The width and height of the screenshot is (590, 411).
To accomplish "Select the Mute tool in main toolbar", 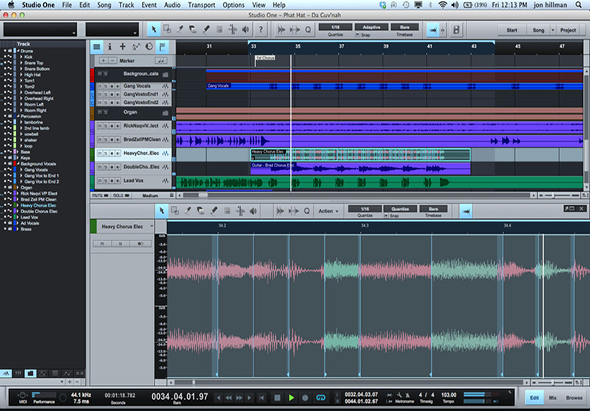I will (x=219, y=29).
